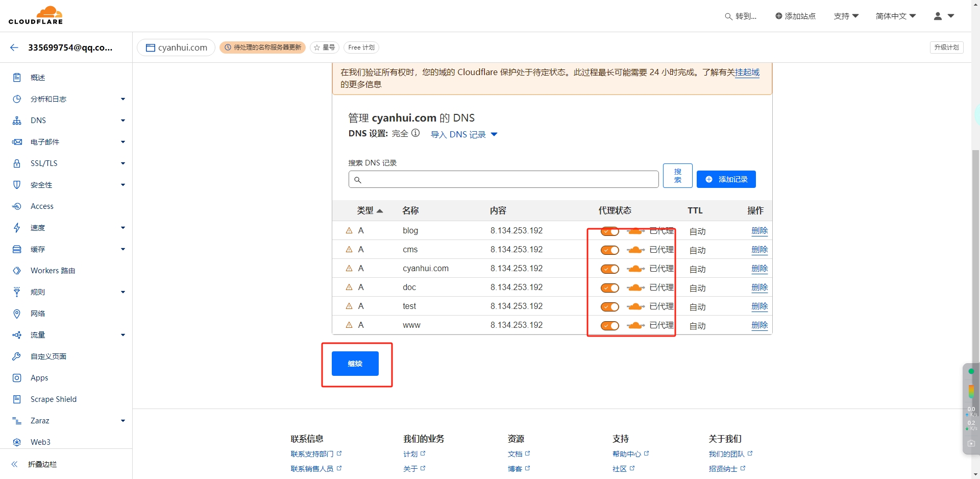Toggle proxy switch for doc record
Screen dimensions: 980x479
tap(609, 288)
